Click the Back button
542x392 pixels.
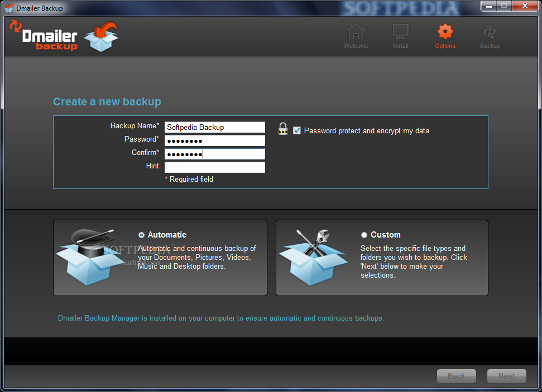pyautogui.click(x=456, y=376)
